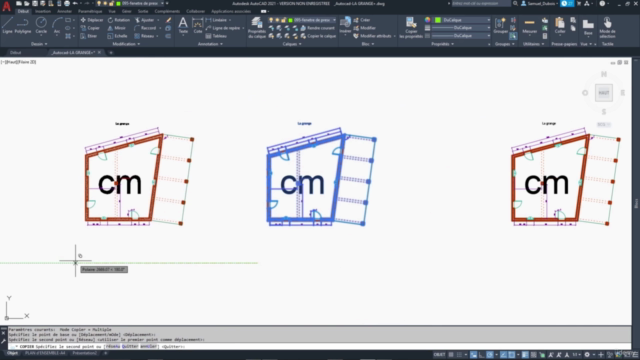
Task: Select the Texte annotation tool
Action: tap(183, 25)
